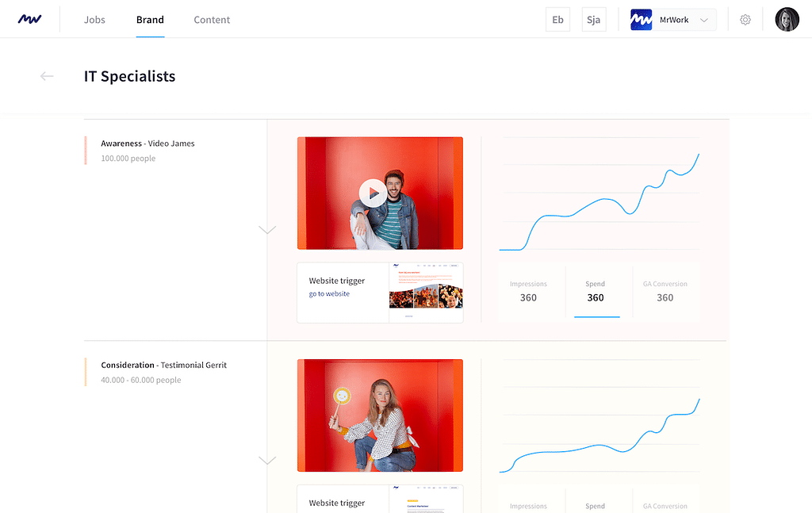Select the GA Conversion metric in Awareness
The height and width of the screenshot is (513, 812).
(665, 291)
